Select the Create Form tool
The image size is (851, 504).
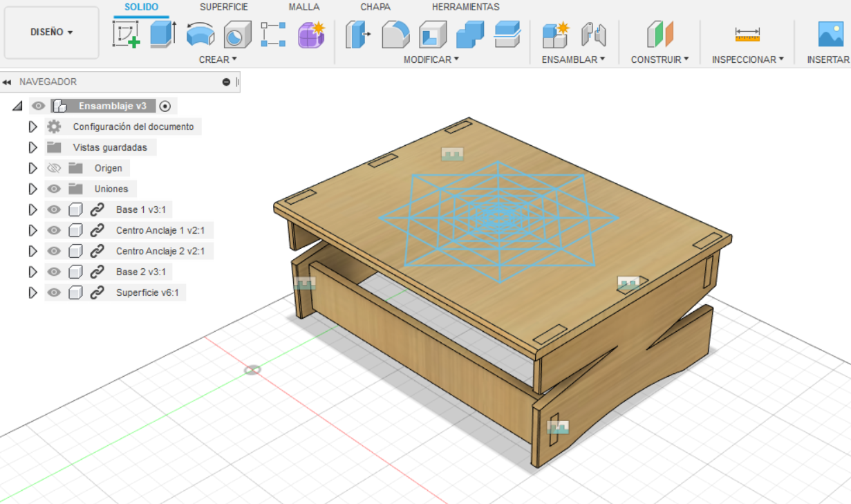point(311,34)
